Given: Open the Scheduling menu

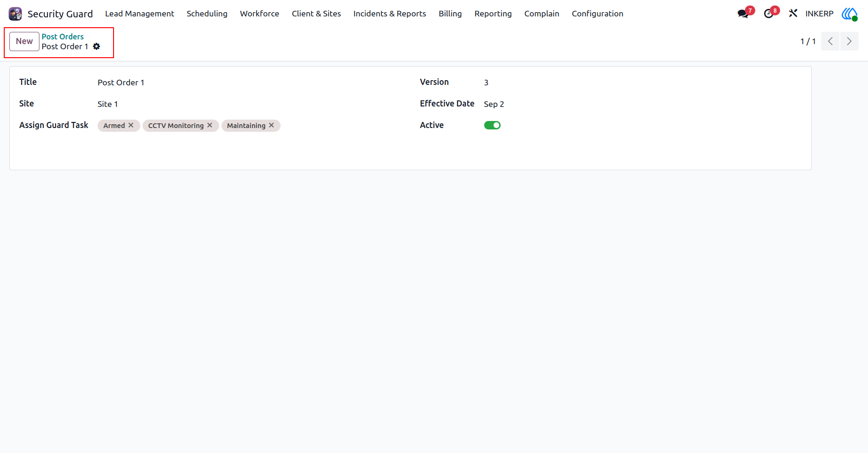Looking at the screenshot, I should pyautogui.click(x=207, y=14).
